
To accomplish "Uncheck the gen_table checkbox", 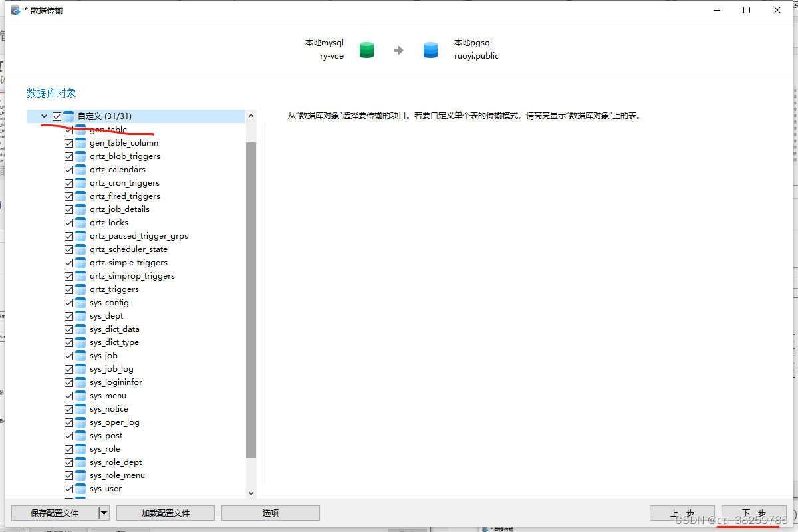I will (68, 130).
